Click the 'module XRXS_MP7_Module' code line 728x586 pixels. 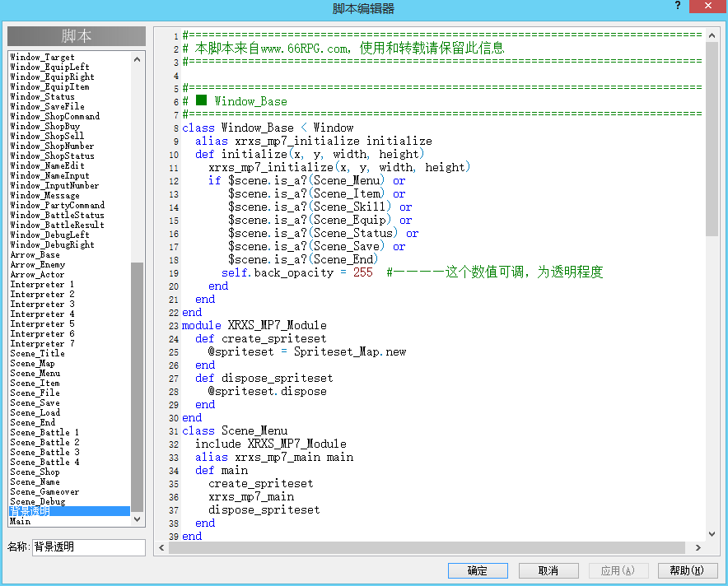(254, 325)
